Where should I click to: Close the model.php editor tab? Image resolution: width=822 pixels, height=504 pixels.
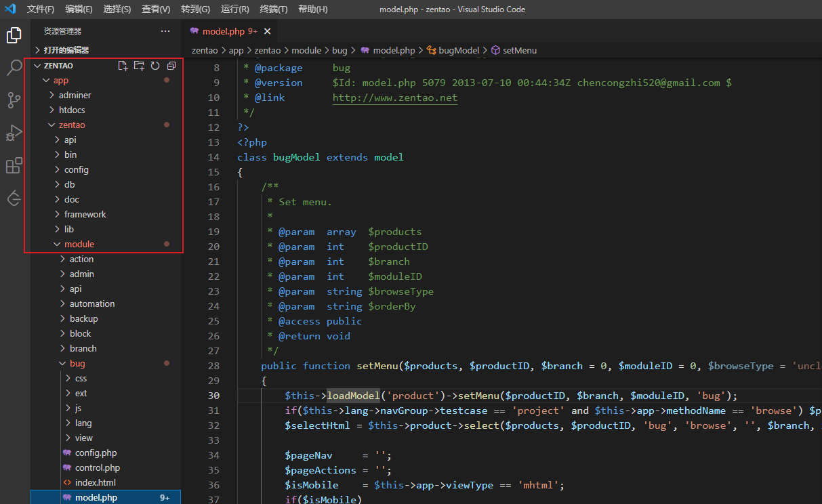coord(268,31)
